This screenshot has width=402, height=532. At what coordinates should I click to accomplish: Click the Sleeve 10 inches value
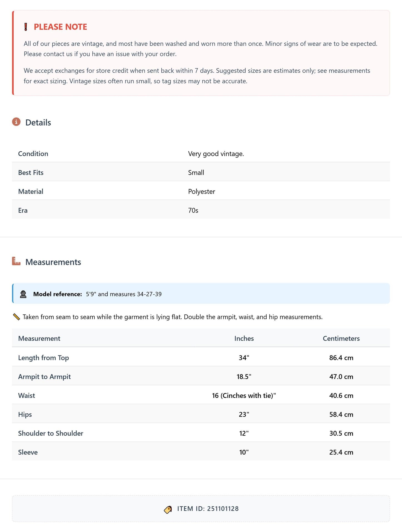click(244, 452)
